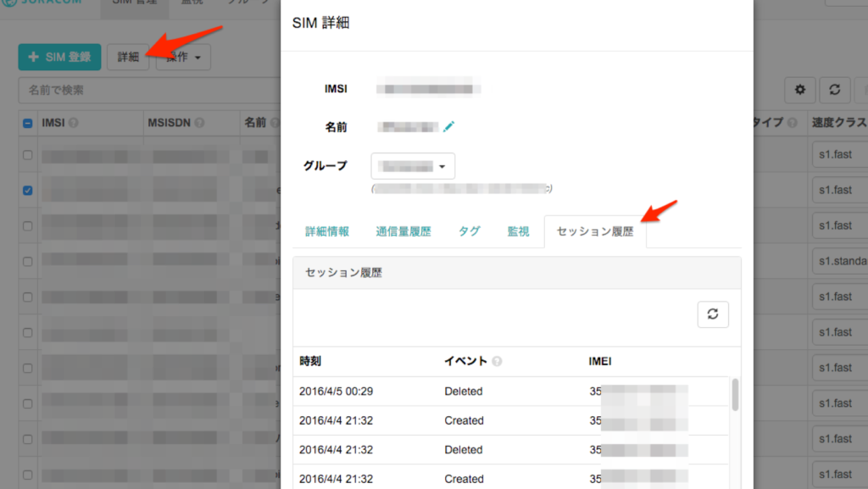Click the SIM 登録 button

(x=59, y=57)
